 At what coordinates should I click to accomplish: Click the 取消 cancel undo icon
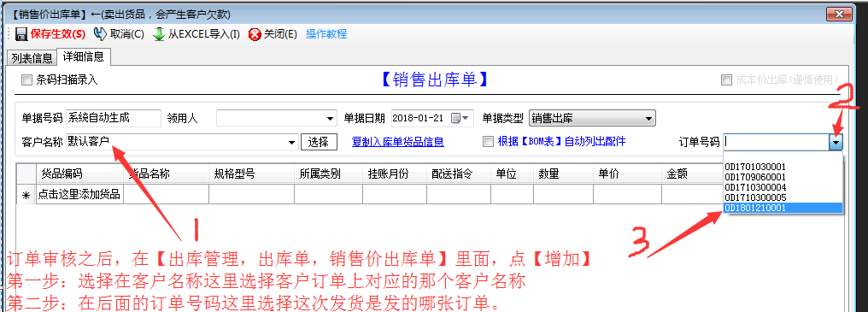100,34
